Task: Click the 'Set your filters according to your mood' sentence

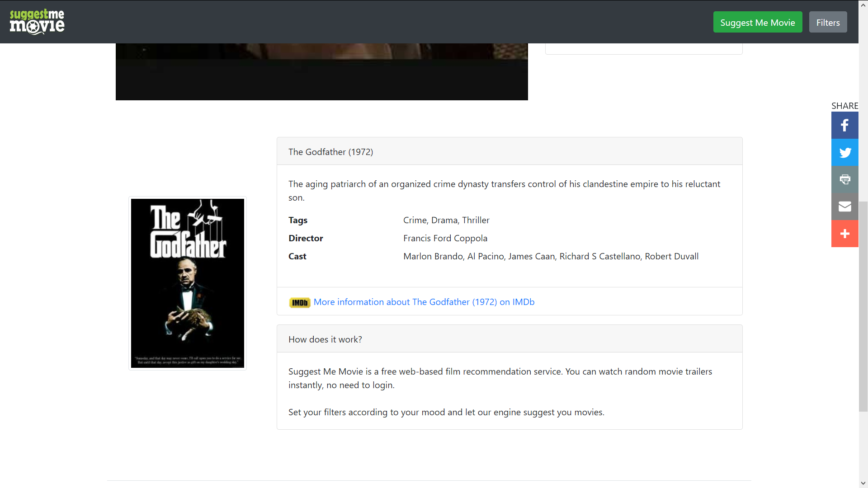Action: point(446,412)
